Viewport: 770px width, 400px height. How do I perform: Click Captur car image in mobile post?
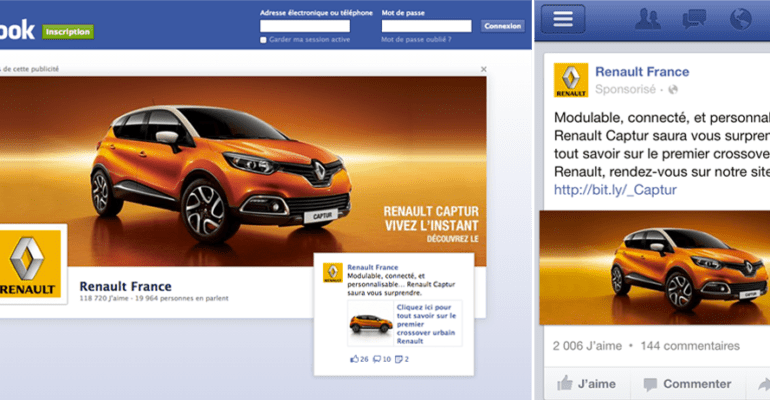(655, 267)
